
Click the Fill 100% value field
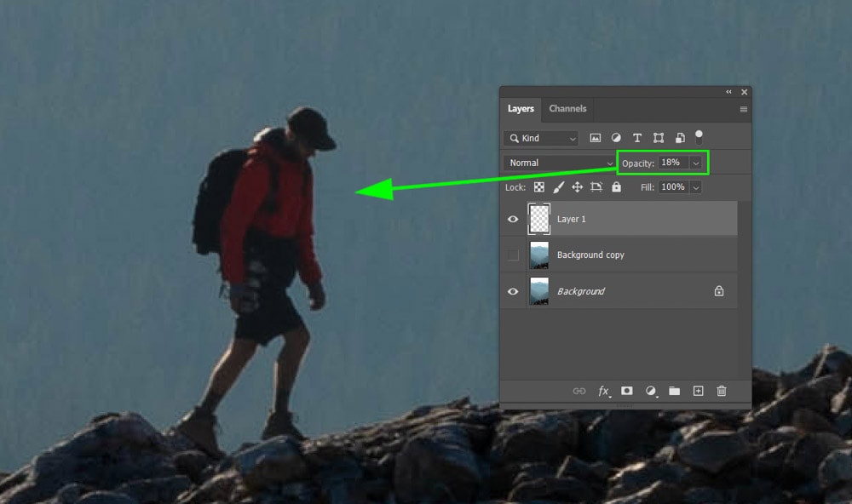pyautogui.click(x=674, y=186)
